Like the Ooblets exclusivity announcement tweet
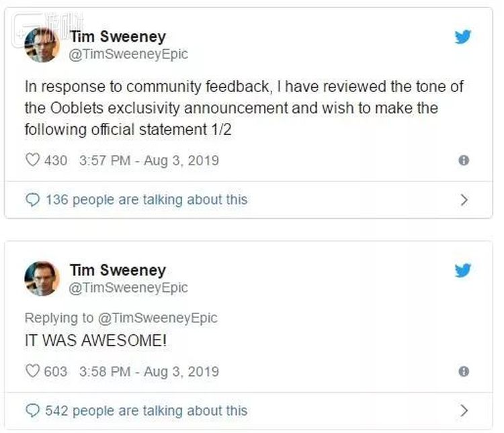The width and height of the screenshot is (504, 433). (x=32, y=160)
